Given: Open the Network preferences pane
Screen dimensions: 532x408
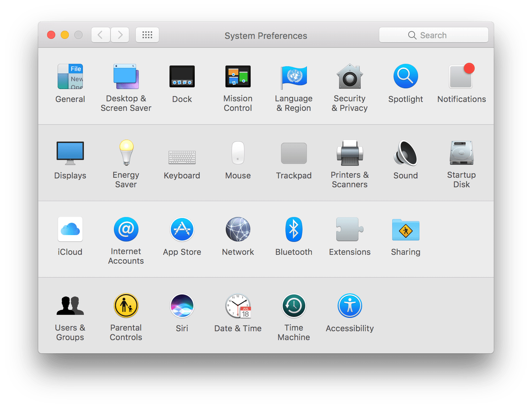Looking at the screenshot, I should click(x=238, y=230).
